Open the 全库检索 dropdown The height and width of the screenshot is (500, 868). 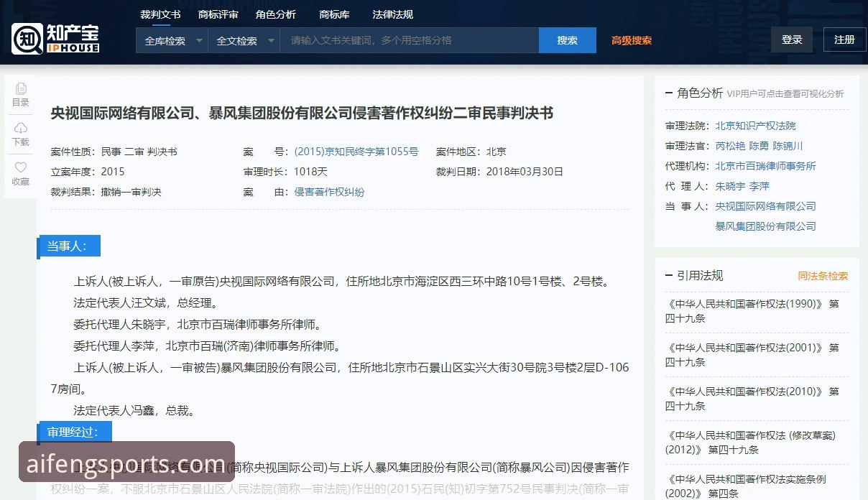[172, 41]
